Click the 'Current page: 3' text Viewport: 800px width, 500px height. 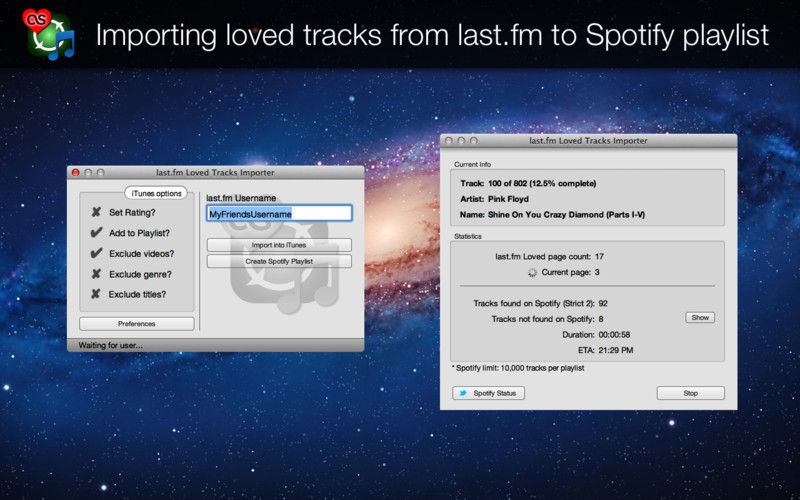pyautogui.click(x=570, y=272)
